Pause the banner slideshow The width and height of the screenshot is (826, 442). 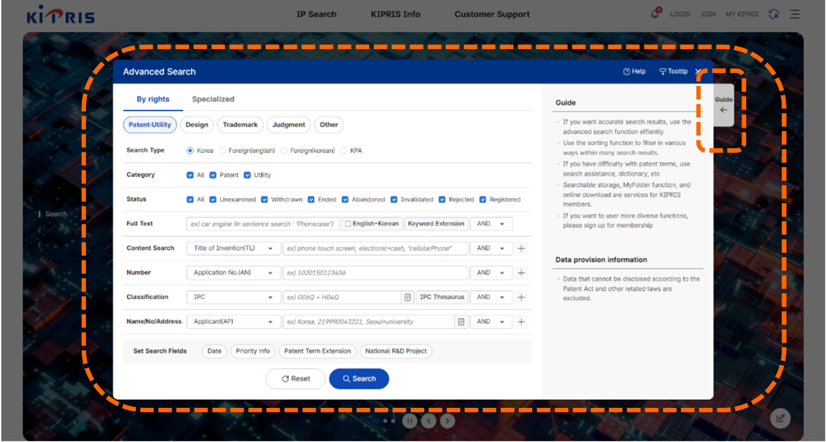pyautogui.click(x=410, y=421)
